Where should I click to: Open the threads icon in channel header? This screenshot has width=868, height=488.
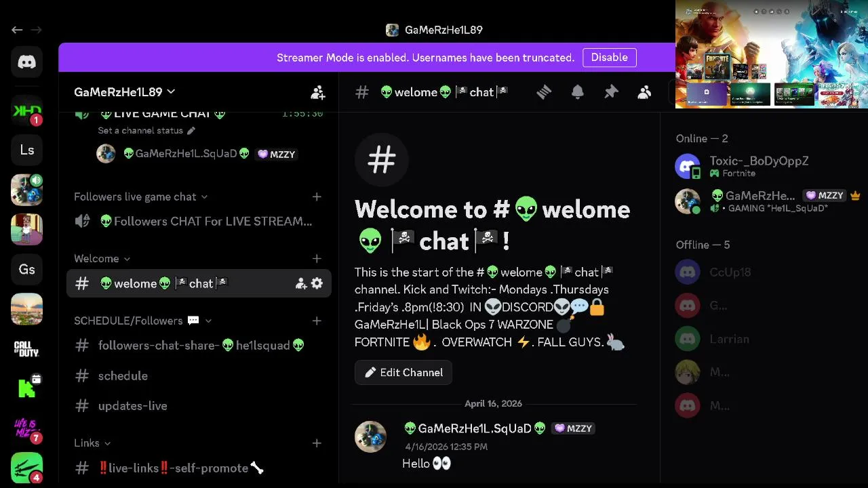click(544, 92)
